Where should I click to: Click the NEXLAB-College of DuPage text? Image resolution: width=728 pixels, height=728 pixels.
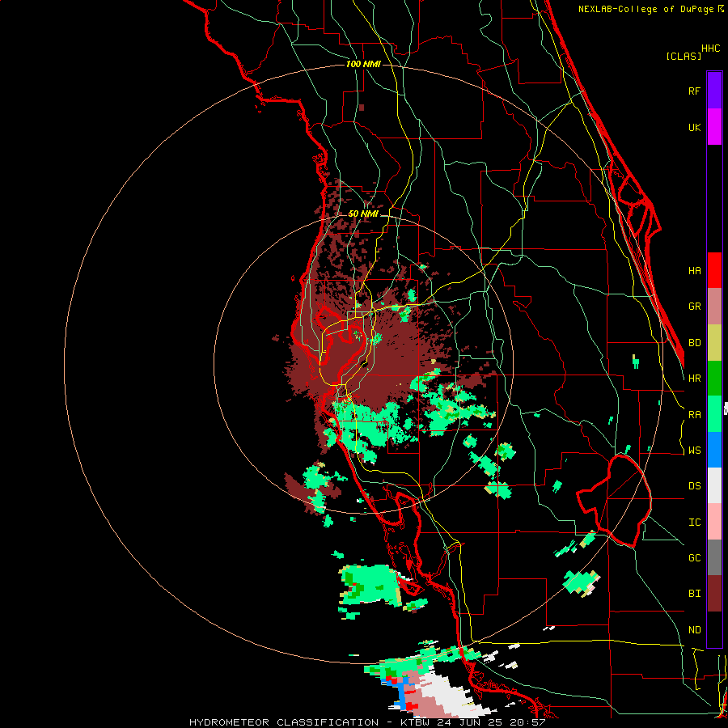tap(646, 9)
